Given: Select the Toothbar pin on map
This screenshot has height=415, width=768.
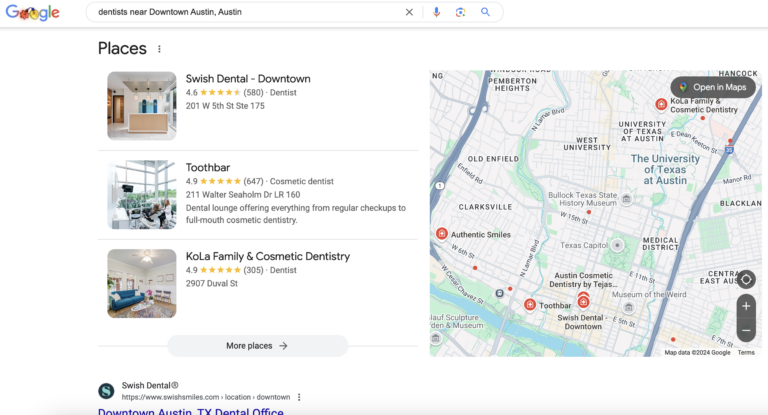Looking at the screenshot, I should pyautogui.click(x=530, y=304).
